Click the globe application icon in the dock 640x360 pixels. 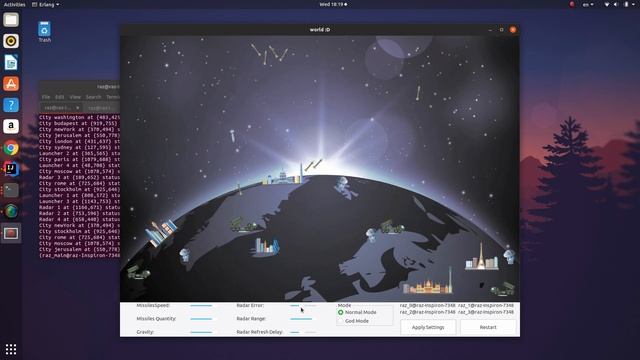click(11, 211)
